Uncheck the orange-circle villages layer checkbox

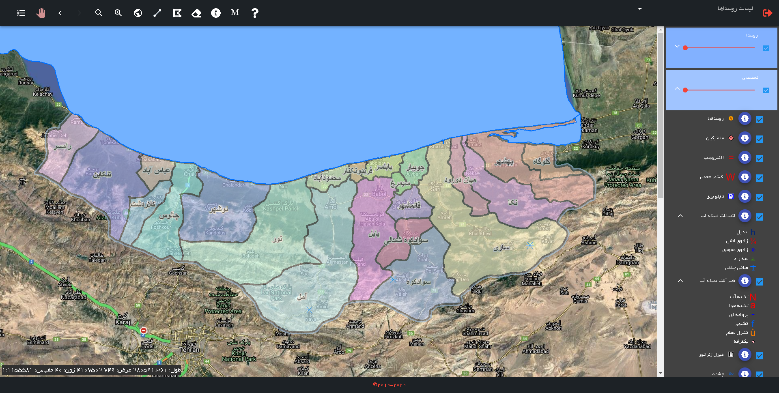759,119
